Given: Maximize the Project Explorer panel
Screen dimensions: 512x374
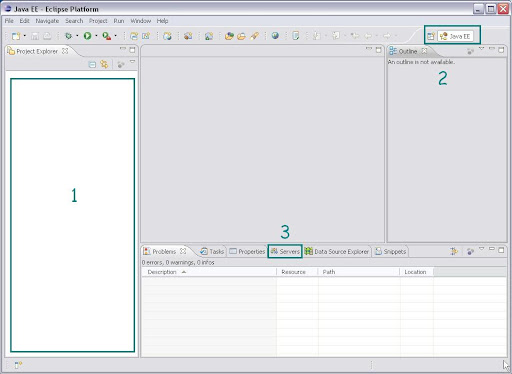Looking at the screenshot, I should (x=132, y=50).
